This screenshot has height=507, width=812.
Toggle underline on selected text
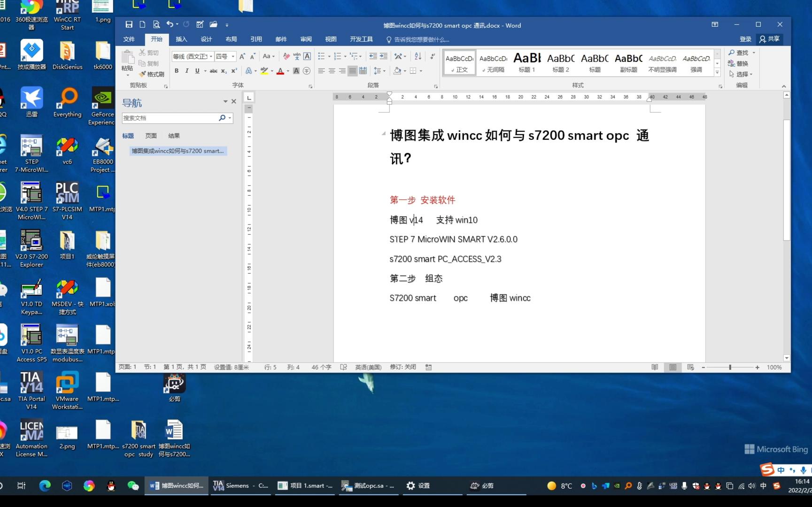(197, 71)
